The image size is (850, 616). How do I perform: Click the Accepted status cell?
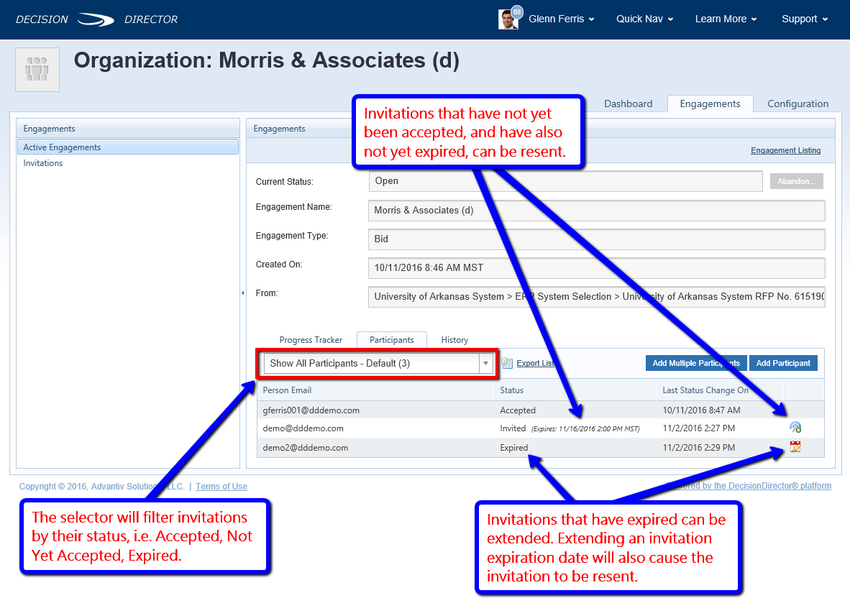(518, 410)
